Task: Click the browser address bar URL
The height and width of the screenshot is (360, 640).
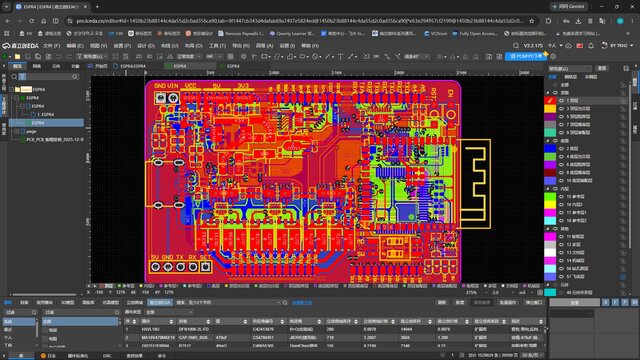Action: [300, 21]
